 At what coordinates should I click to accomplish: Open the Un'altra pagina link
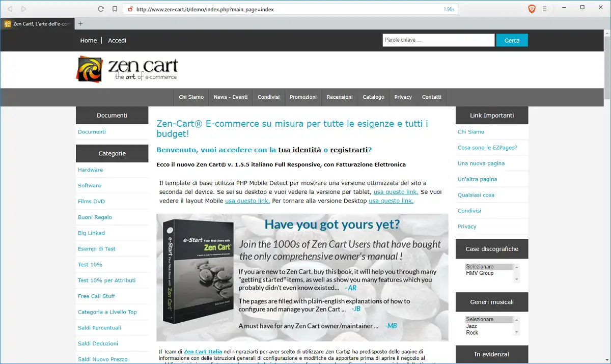pyautogui.click(x=477, y=179)
